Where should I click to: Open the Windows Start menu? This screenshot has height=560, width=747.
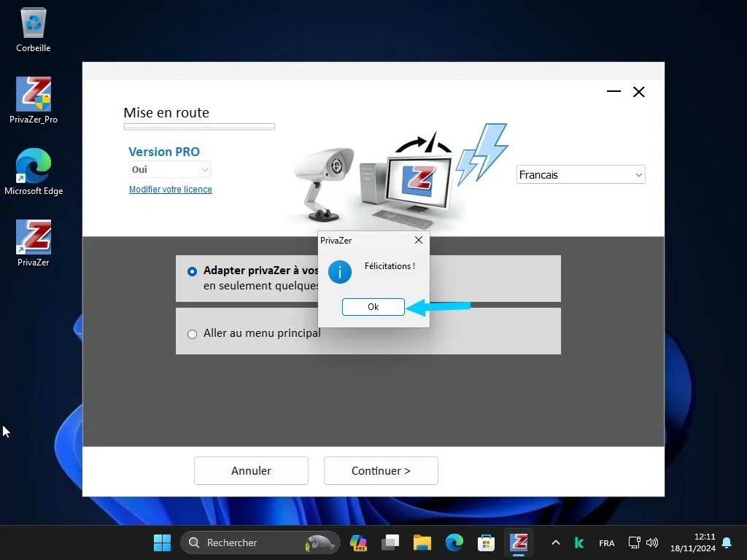click(162, 542)
